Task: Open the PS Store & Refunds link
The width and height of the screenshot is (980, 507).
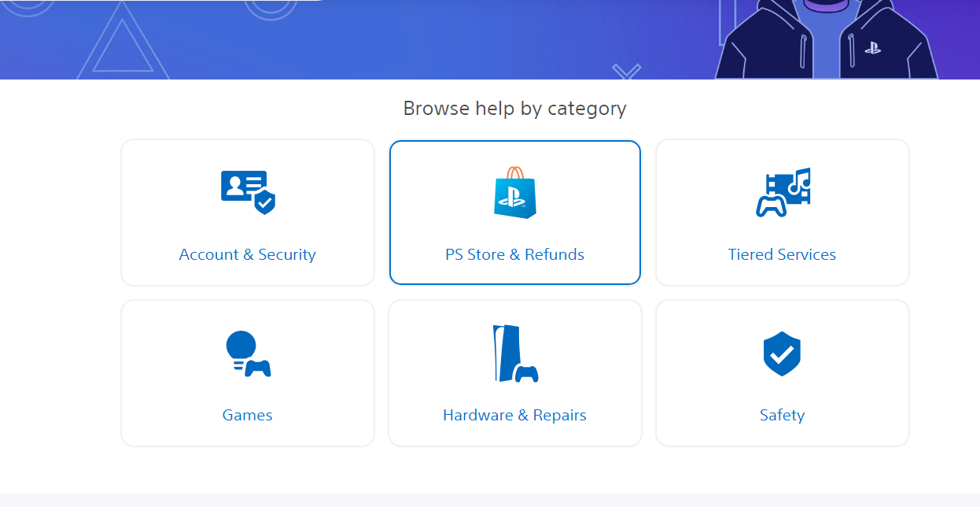Action: coord(515,254)
